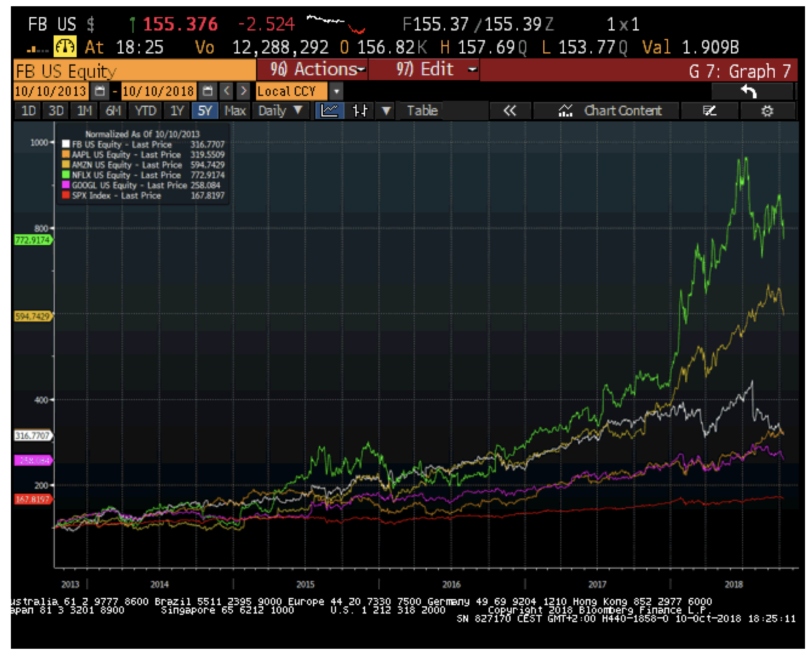Click the magenta 258.084 axis value label
Screen dimensions: 812x655
click(x=33, y=461)
